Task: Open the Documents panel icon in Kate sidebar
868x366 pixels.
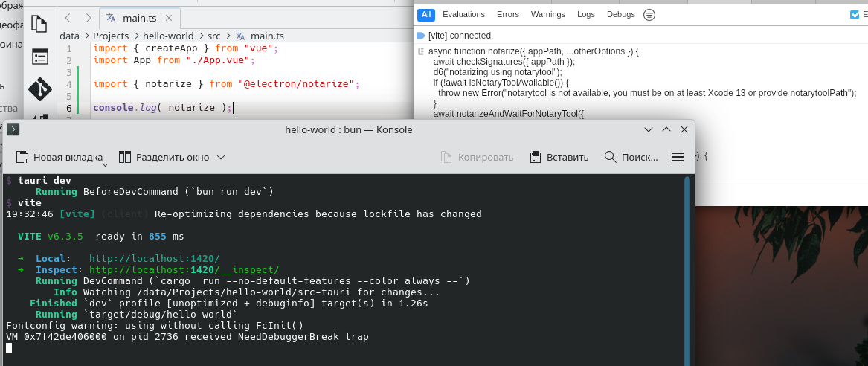Action: [x=39, y=25]
